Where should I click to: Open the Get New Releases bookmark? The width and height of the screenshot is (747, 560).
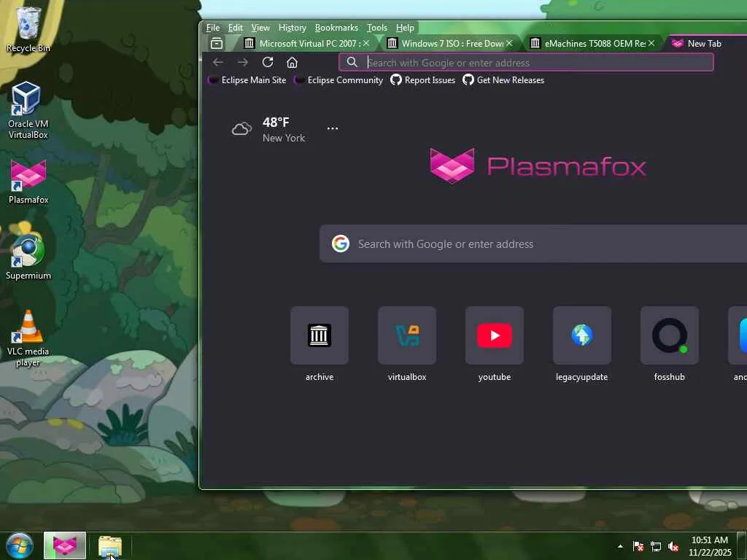point(503,80)
